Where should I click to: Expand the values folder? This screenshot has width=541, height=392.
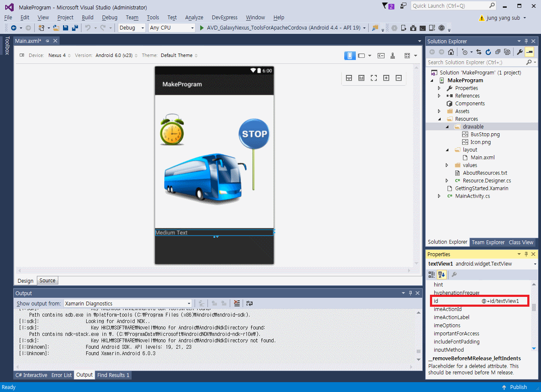(x=447, y=165)
